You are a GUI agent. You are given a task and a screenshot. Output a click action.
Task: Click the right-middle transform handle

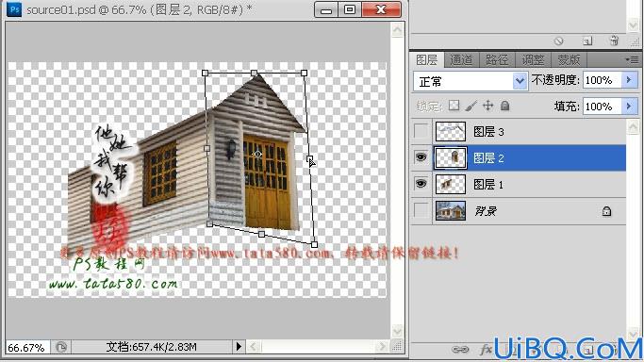point(309,158)
